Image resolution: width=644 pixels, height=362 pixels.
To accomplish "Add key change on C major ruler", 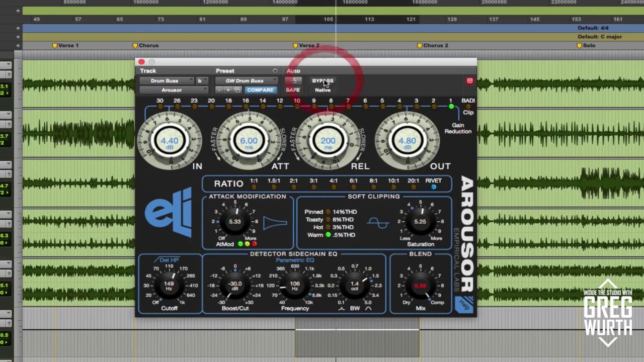I will 18,37.
